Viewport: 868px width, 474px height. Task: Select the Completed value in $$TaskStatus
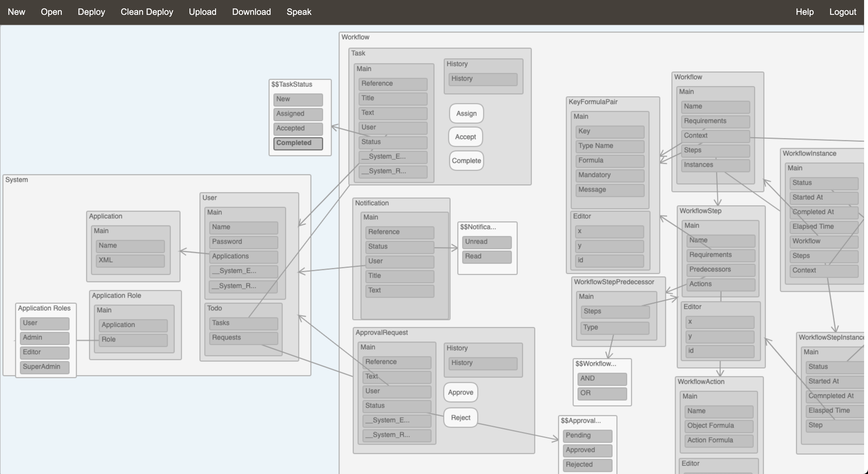pyautogui.click(x=298, y=143)
